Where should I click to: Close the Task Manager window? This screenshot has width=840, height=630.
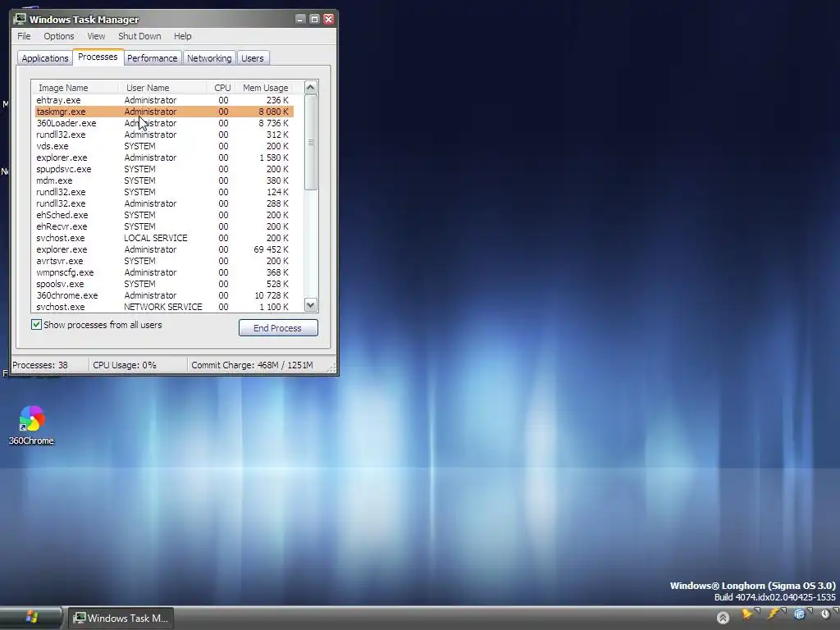click(328, 20)
